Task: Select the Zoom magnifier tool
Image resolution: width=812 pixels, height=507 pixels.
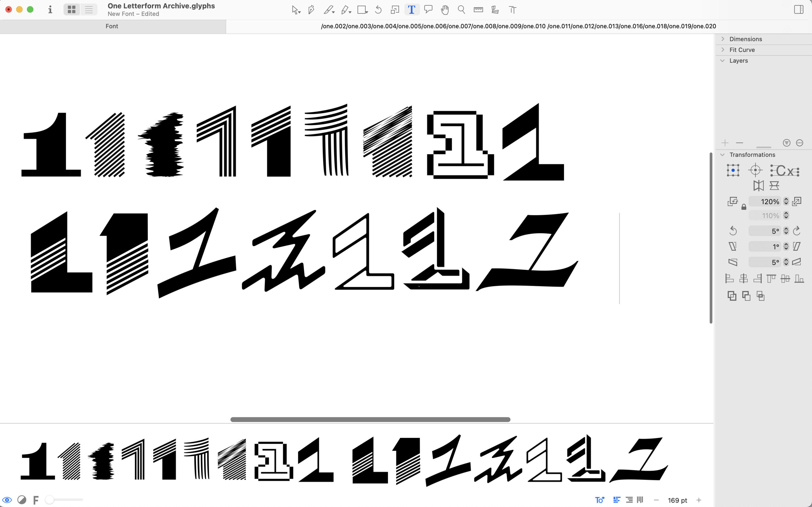Action: point(461,10)
